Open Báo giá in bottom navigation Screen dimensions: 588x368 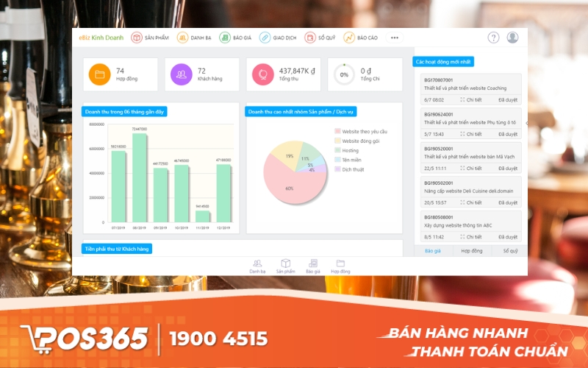pyautogui.click(x=313, y=266)
